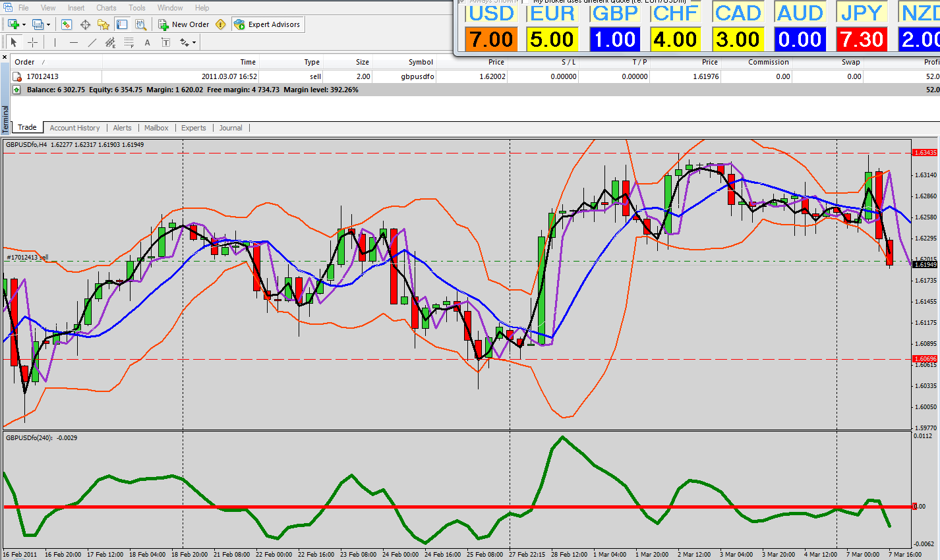Click the gbpusdfo symbol cell
The width and height of the screenshot is (940, 560).
tap(417, 76)
